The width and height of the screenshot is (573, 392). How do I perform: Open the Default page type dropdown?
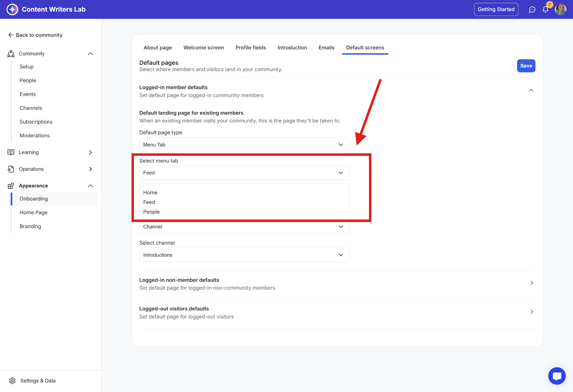(244, 145)
